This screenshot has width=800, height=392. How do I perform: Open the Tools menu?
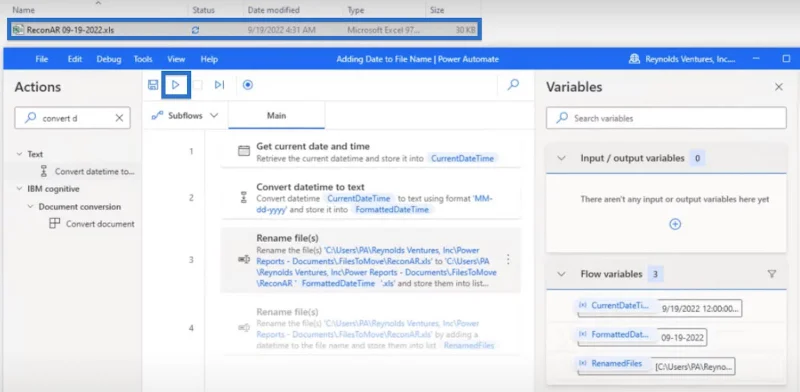[143, 59]
